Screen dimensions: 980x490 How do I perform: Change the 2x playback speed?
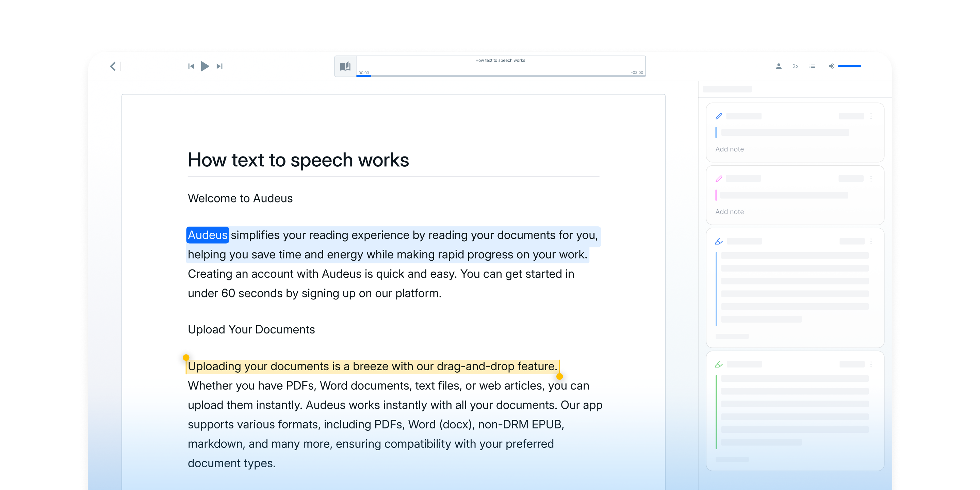point(795,66)
